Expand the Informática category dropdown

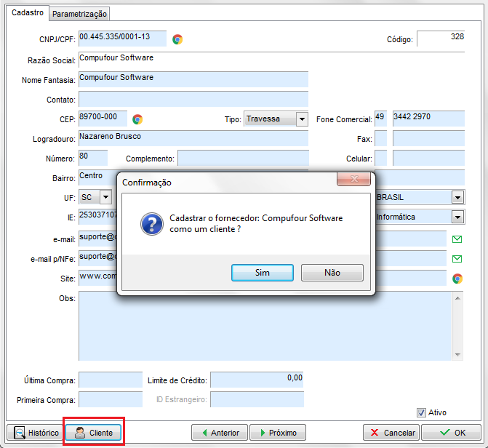(x=457, y=217)
